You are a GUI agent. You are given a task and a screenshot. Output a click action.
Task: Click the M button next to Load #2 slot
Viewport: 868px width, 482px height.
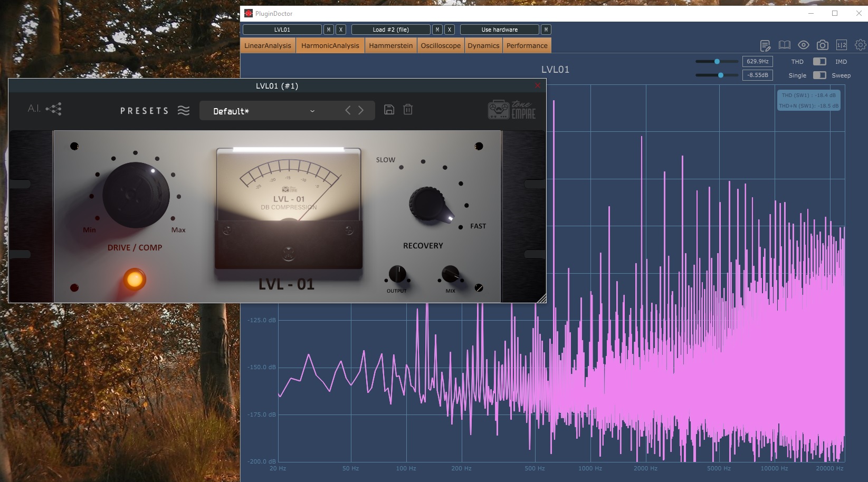pyautogui.click(x=437, y=30)
